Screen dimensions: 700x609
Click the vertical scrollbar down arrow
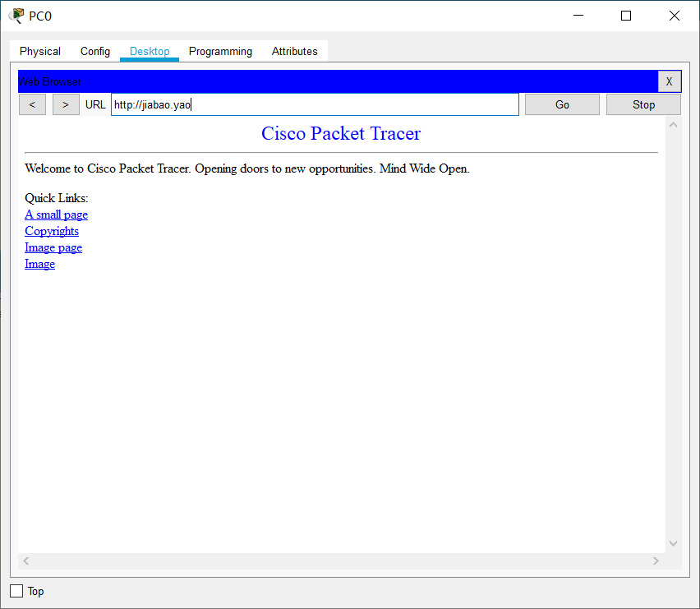tap(673, 543)
